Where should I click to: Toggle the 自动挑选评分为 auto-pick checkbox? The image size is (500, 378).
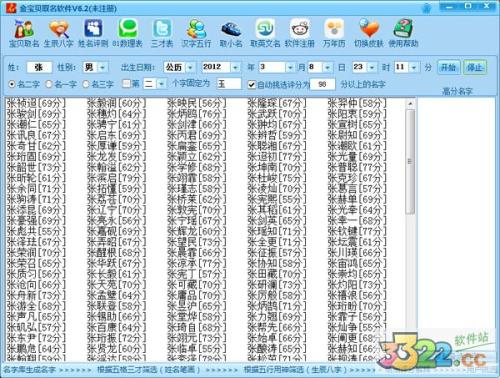click(252, 85)
